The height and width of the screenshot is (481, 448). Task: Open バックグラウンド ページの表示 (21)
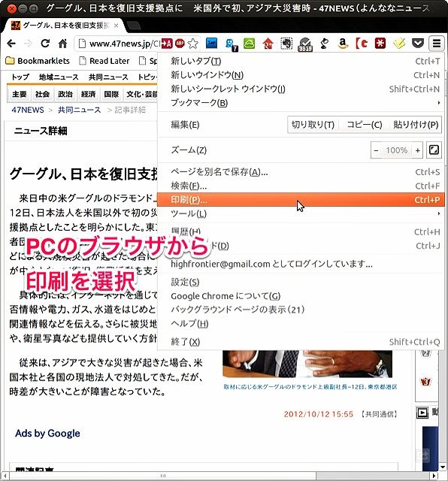coord(301,310)
